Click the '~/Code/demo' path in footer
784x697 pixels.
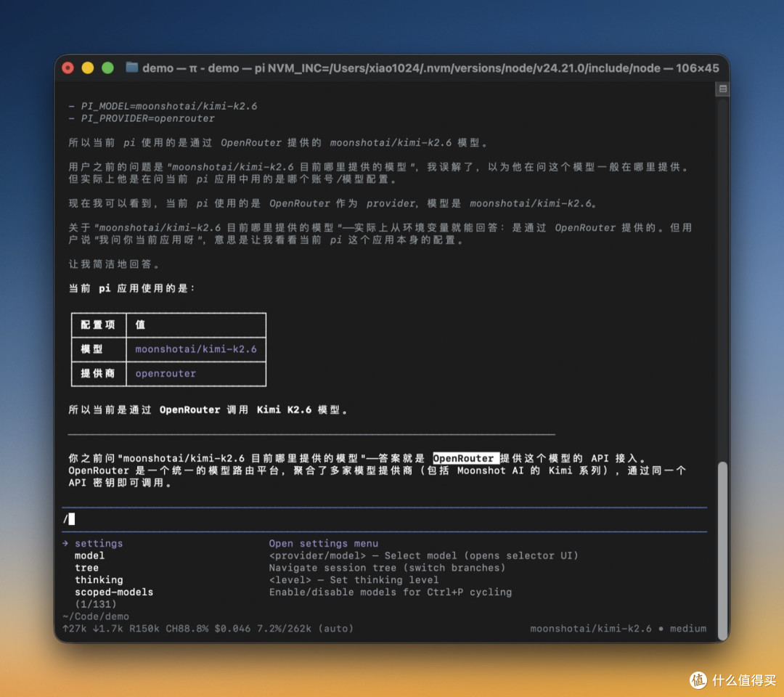pyautogui.click(x=96, y=616)
